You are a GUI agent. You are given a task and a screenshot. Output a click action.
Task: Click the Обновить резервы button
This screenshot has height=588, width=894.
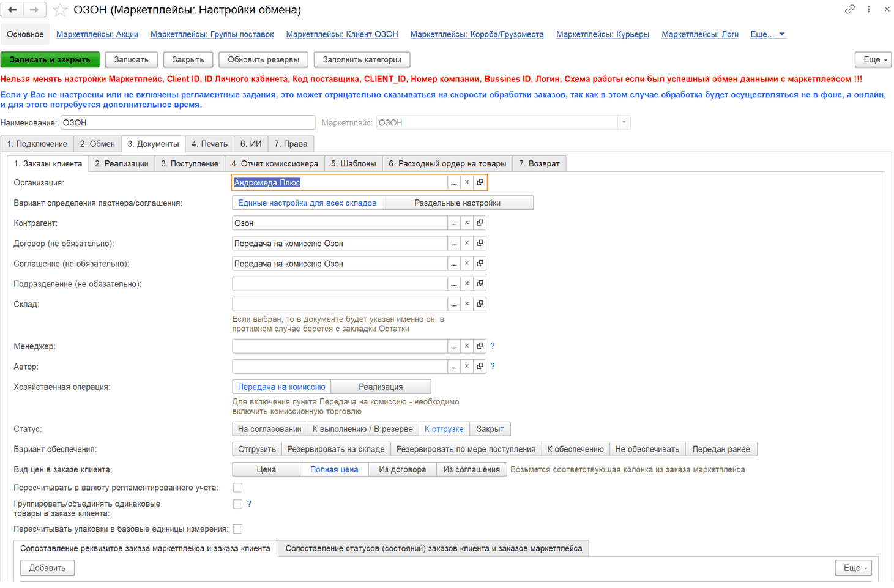(263, 59)
